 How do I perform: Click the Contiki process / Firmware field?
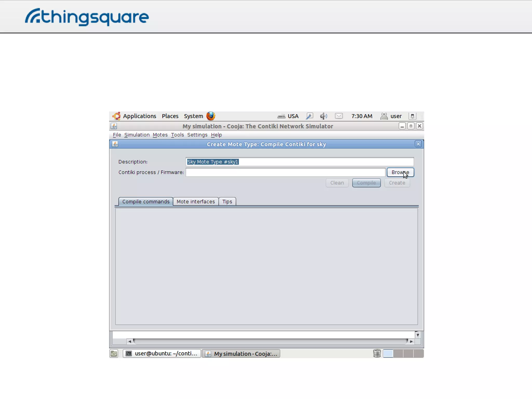pos(285,172)
